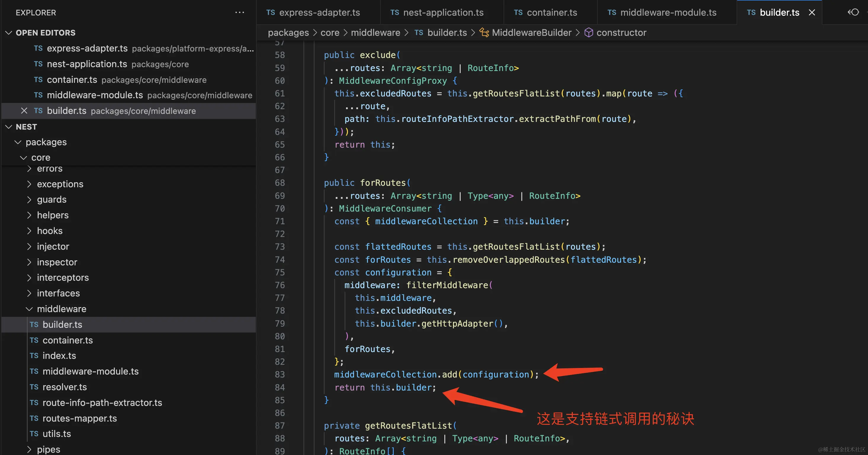Click core breadcrumb segment
This screenshot has width=868, height=455.
(330, 33)
